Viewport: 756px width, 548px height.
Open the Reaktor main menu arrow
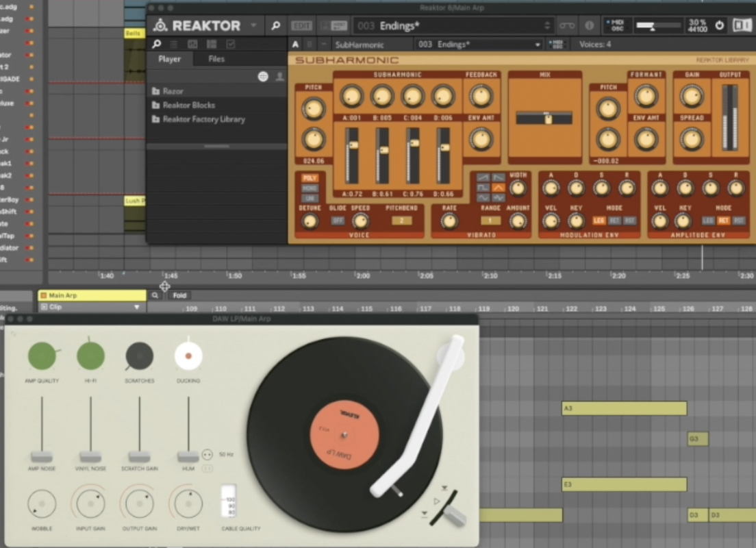tap(253, 26)
